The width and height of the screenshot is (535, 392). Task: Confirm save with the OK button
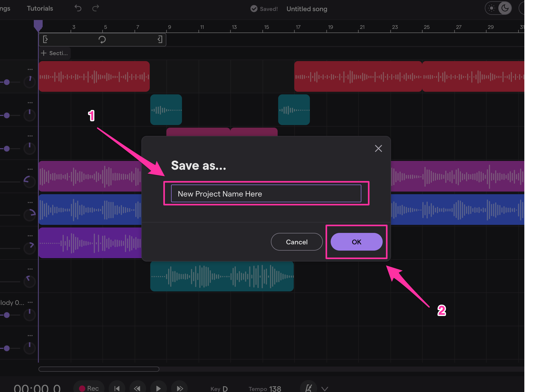coord(356,242)
